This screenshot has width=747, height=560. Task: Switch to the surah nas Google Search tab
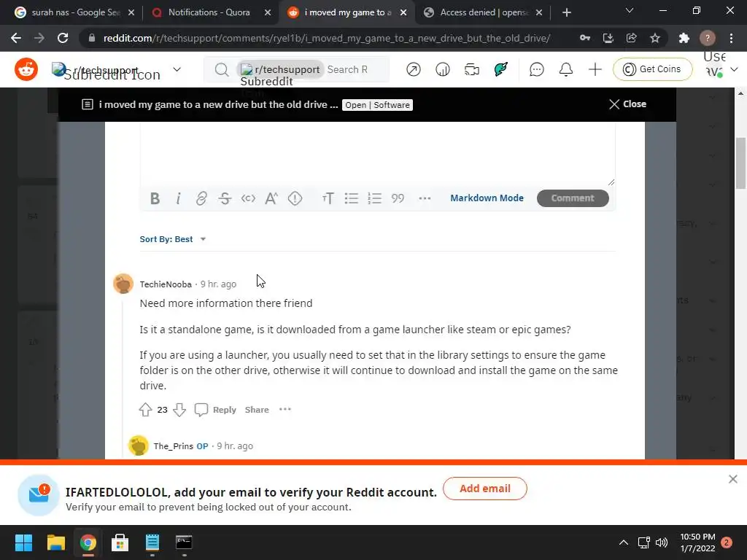(75, 12)
